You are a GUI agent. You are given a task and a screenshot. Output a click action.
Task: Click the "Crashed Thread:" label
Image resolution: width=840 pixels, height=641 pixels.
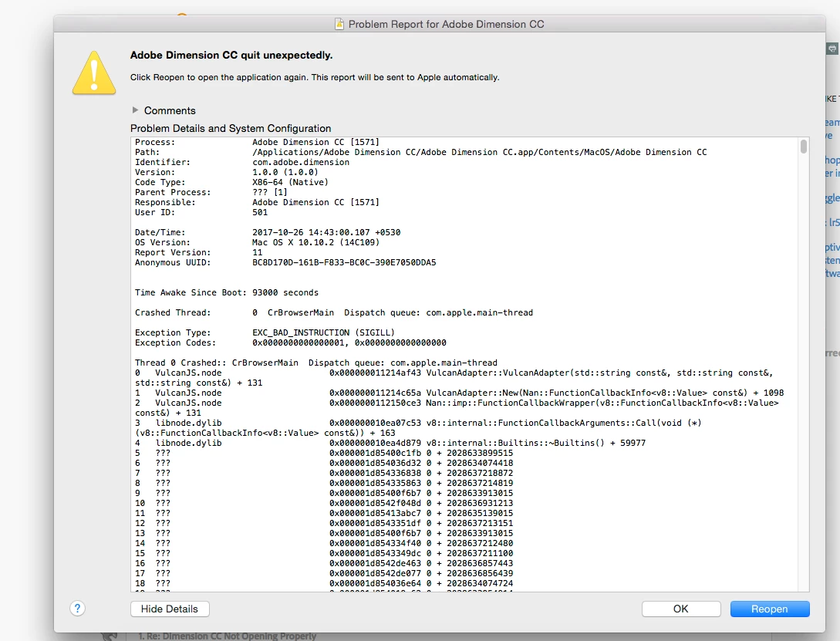click(173, 312)
